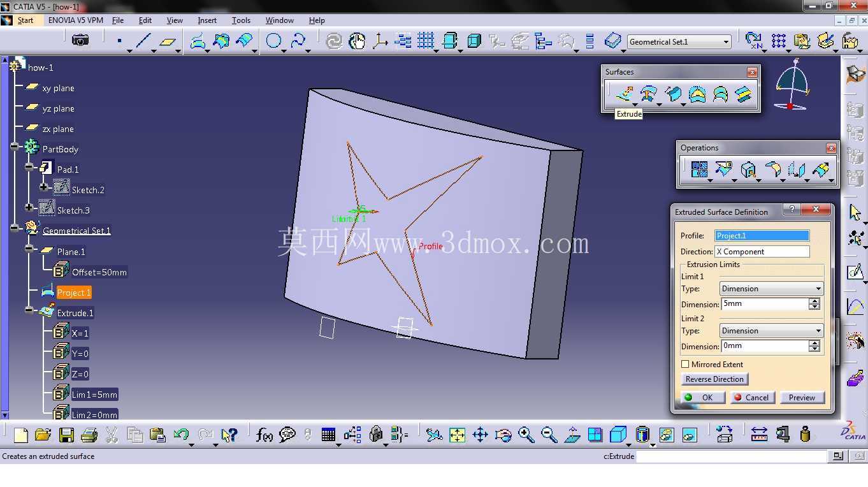Choose the Blend surface tool
The height and width of the screenshot is (487, 868).
(x=743, y=94)
